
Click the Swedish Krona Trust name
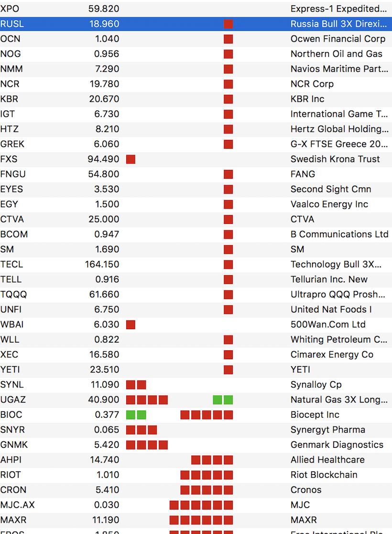pyautogui.click(x=335, y=159)
